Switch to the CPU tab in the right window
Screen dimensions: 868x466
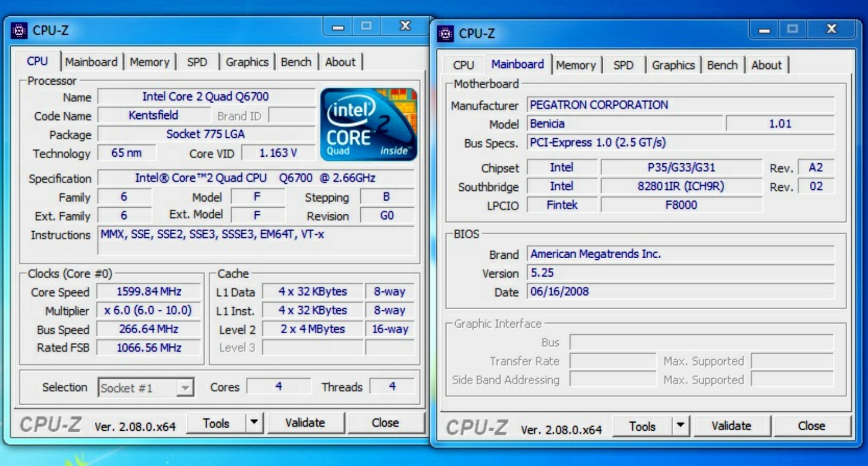463,65
